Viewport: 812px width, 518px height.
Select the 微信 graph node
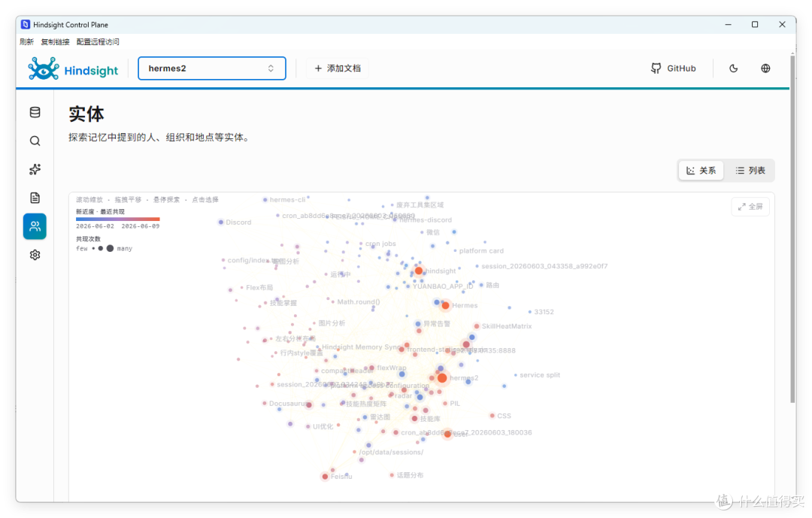(x=422, y=232)
